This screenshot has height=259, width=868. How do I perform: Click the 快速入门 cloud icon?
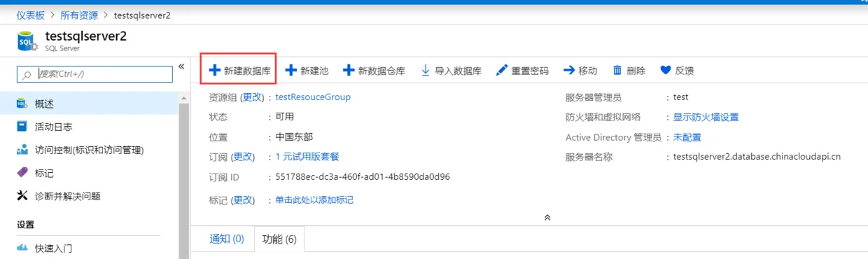pos(22,248)
